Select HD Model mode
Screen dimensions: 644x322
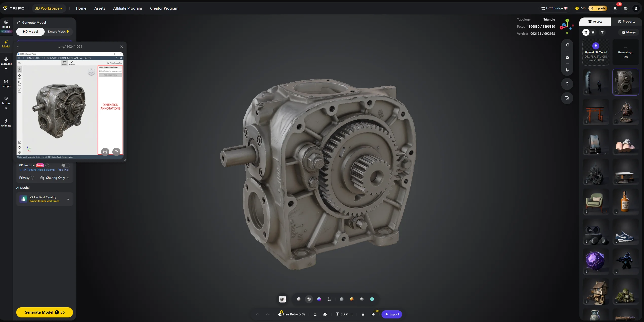[30, 32]
